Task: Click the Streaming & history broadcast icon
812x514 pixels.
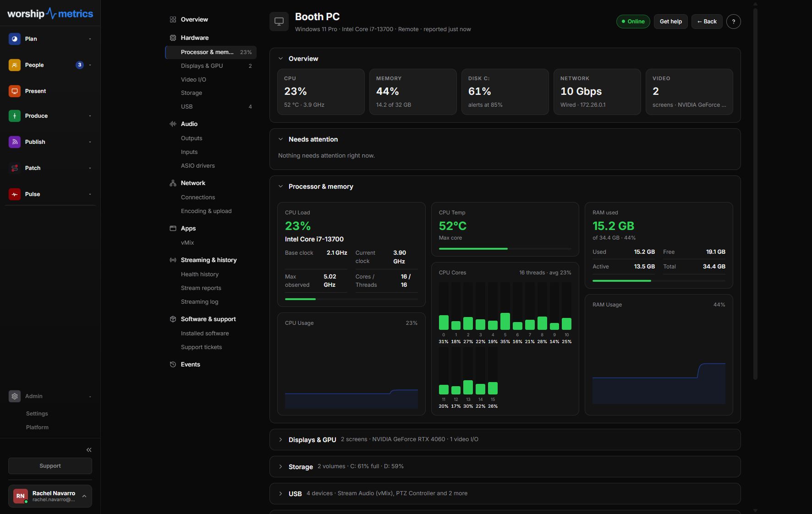Action: click(173, 260)
